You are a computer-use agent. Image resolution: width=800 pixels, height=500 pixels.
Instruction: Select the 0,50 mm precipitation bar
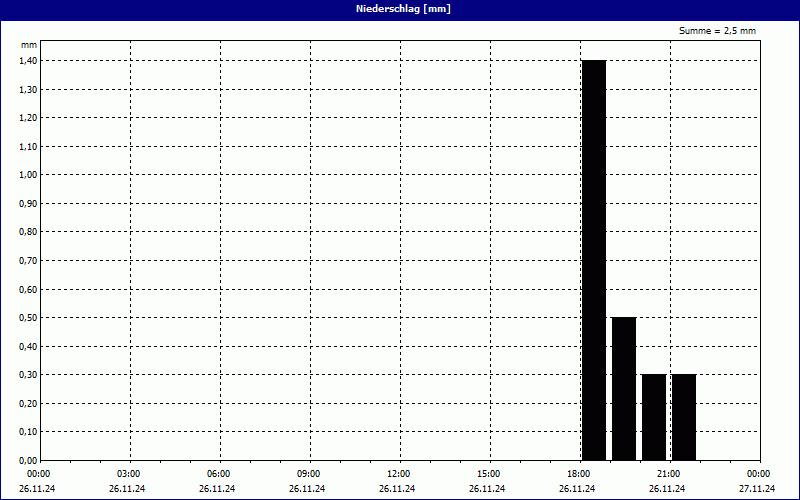pos(624,389)
